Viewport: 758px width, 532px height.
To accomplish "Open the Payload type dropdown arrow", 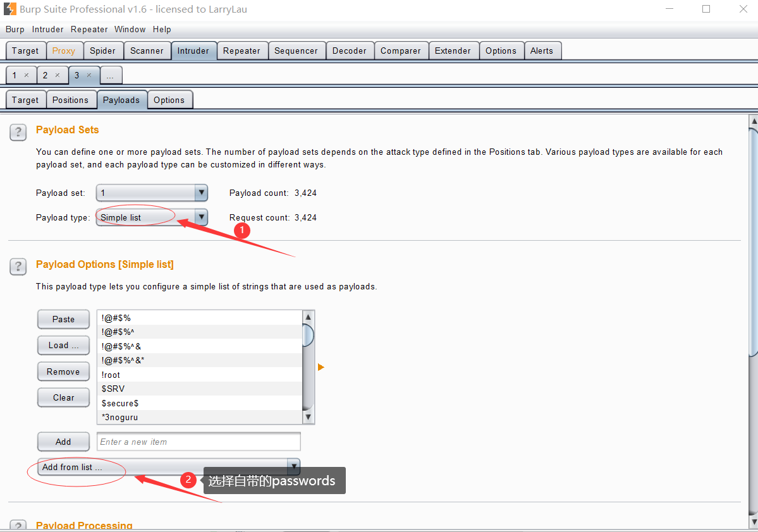I will (201, 217).
